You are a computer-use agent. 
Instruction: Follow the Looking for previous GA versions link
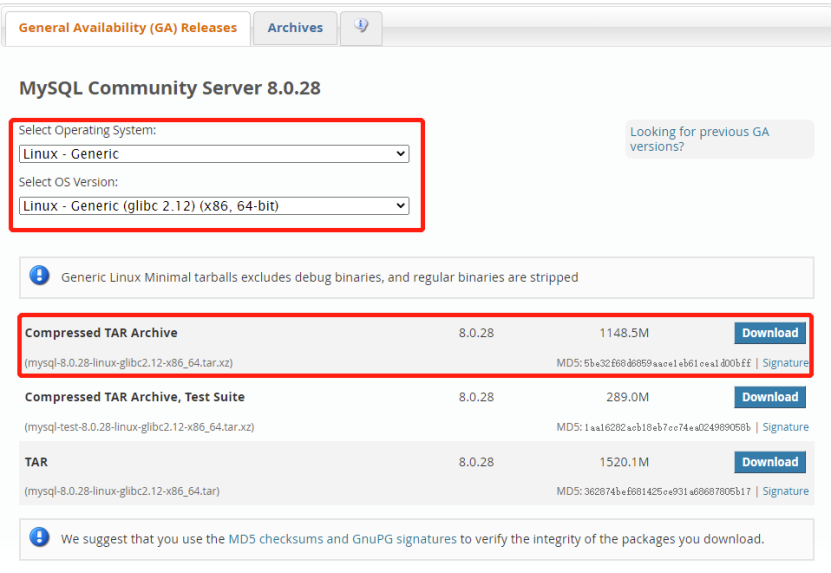point(699,139)
